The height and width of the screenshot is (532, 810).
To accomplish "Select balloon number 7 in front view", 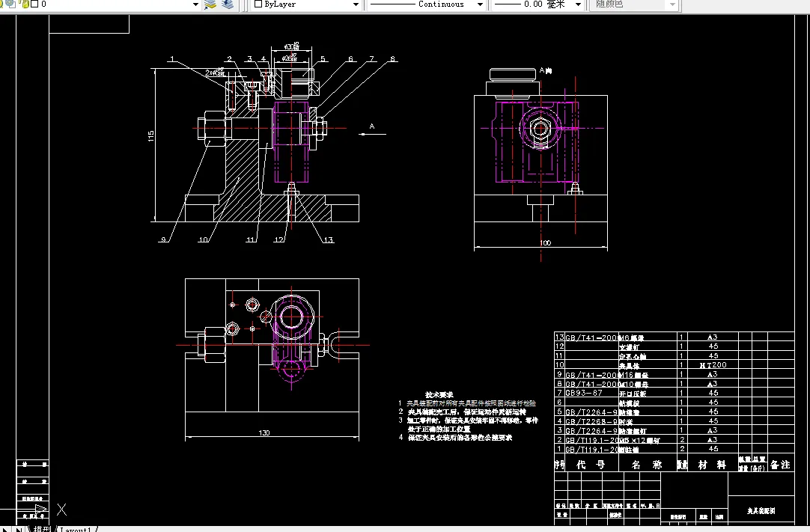I will pyautogui.click(x=371, y=59).
